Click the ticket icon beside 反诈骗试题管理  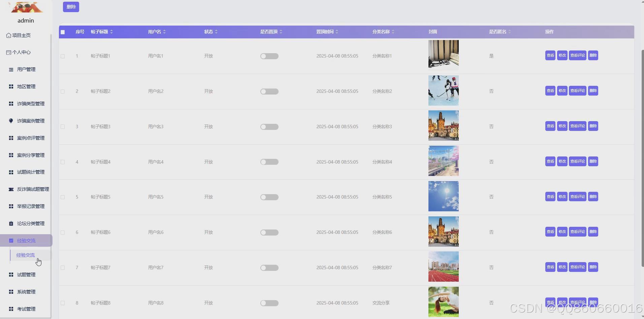click(x=11, y=189)
